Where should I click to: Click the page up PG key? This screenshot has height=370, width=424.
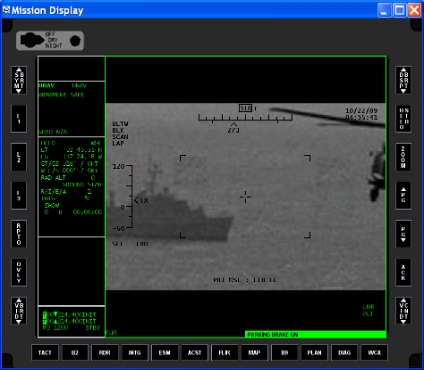(x=403, y=196)
